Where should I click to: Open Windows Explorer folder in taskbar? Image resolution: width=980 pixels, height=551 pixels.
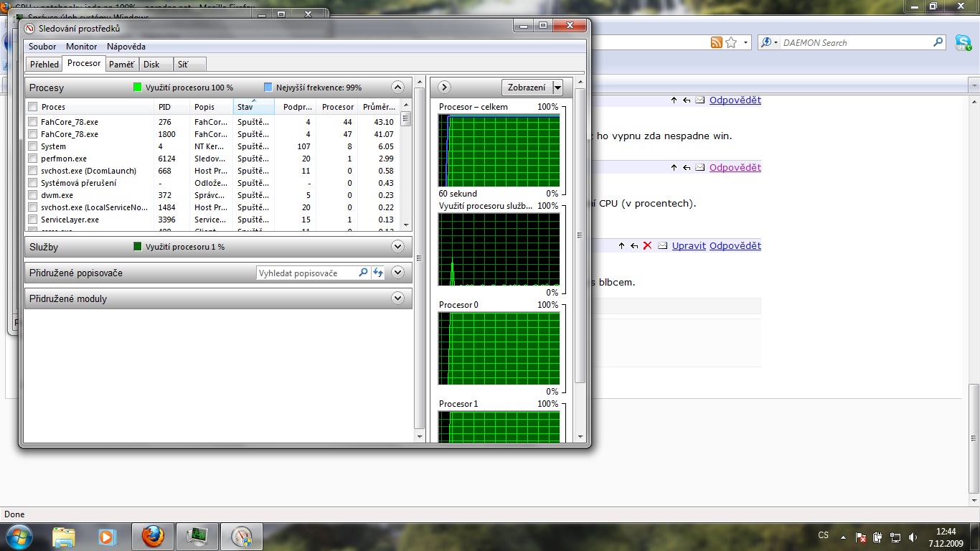click(64, 536)
